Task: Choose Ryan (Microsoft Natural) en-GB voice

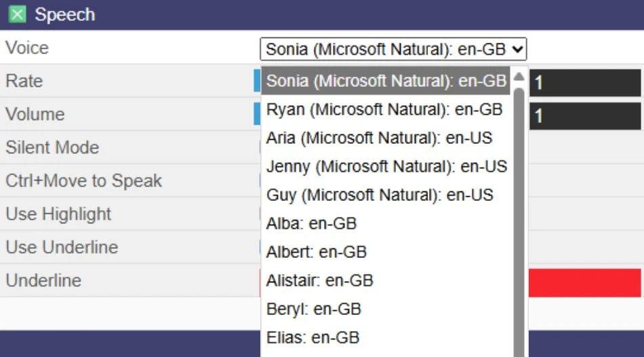Action: 386,109
